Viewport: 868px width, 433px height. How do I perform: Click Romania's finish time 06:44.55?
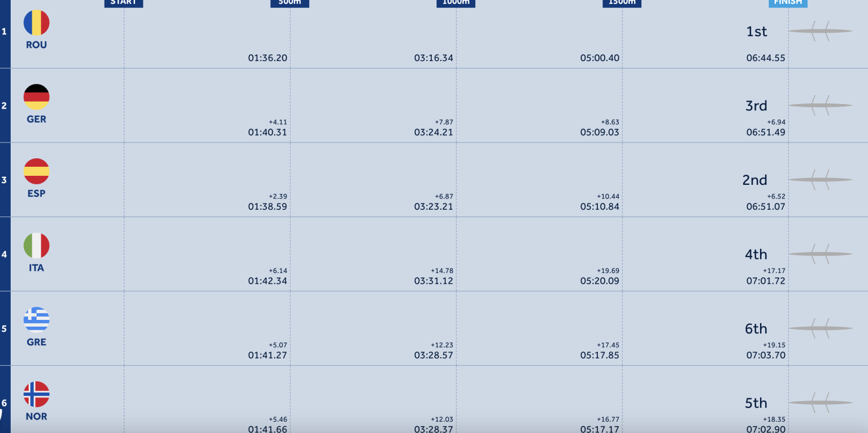click(x=766, y=58)
